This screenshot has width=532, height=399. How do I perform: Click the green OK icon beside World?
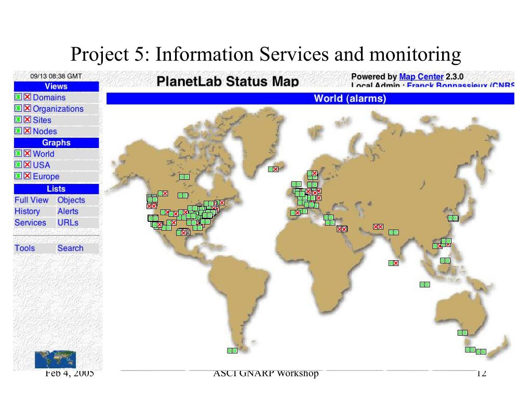18,153
